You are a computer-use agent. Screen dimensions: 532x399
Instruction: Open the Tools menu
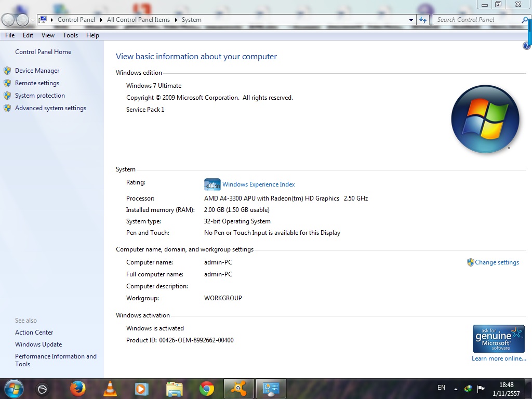(70, 35)
